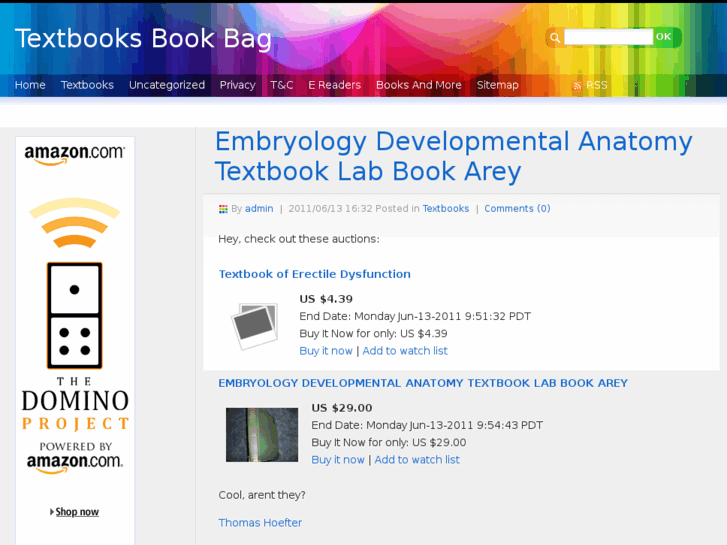Screen dimensions: 727x545
Task: Click inside the search text field
Action: tap(608, 37)
